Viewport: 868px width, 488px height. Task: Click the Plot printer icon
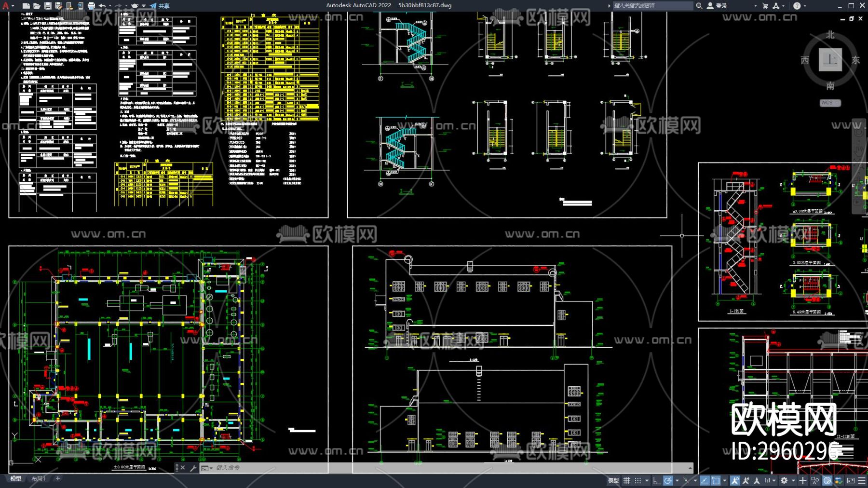tap(91, 6)
